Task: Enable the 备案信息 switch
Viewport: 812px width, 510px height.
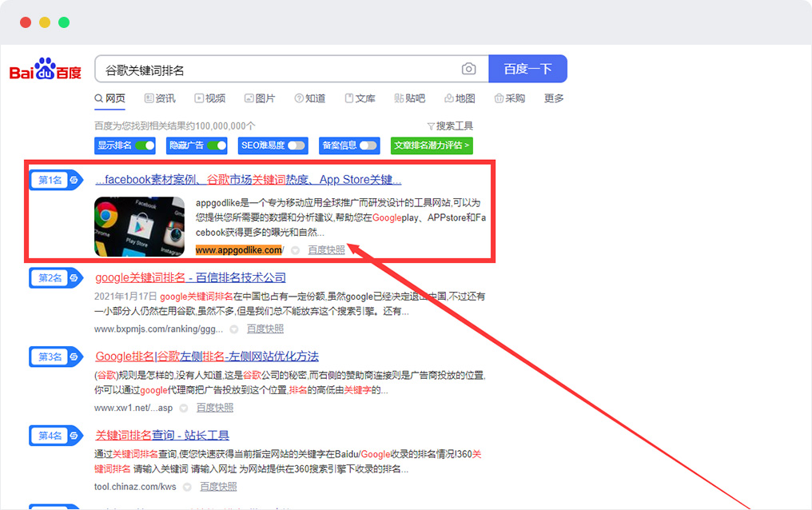Action: [368, 145]
